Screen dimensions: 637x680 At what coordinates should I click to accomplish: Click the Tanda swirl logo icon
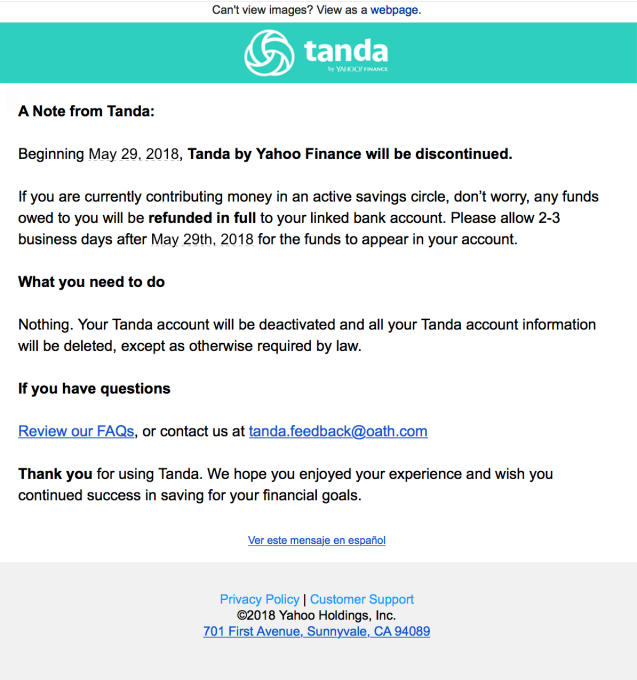click(269, 53)
